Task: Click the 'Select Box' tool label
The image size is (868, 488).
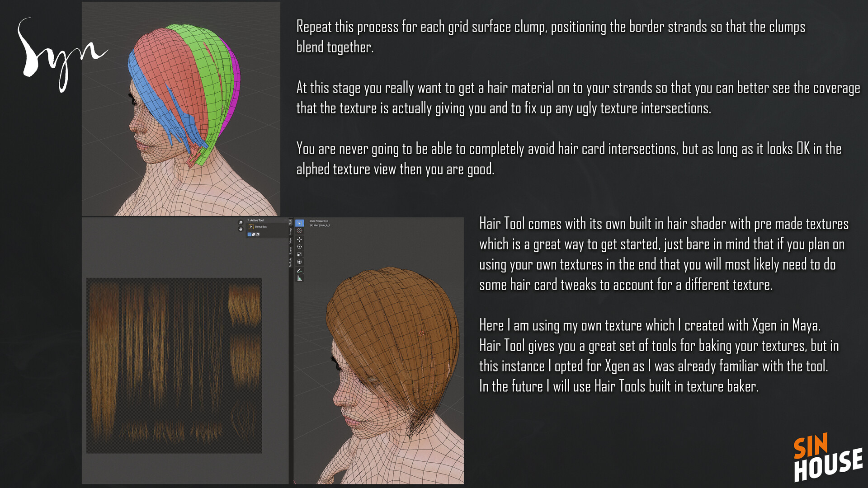Action: pyautogui.click(x=261, y=227)
